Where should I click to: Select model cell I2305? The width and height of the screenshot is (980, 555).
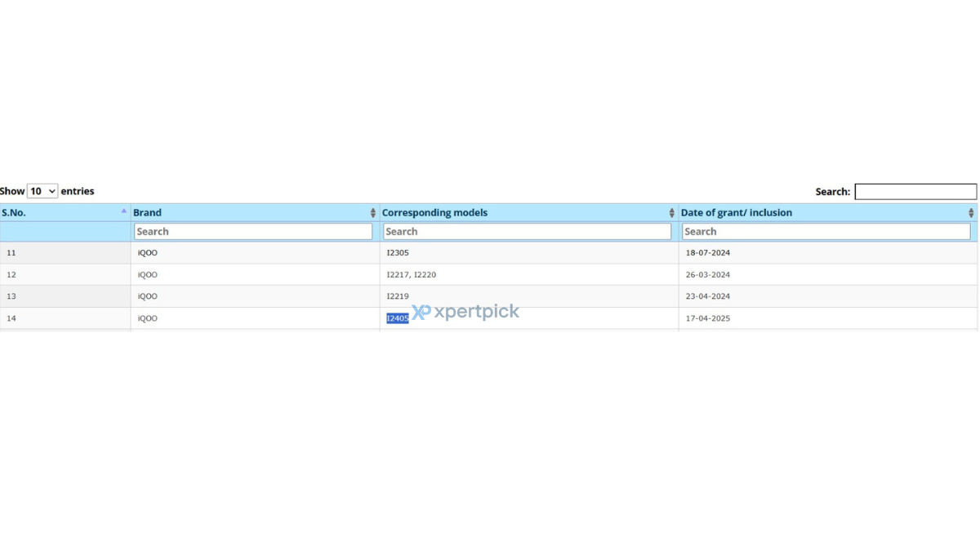529,253
